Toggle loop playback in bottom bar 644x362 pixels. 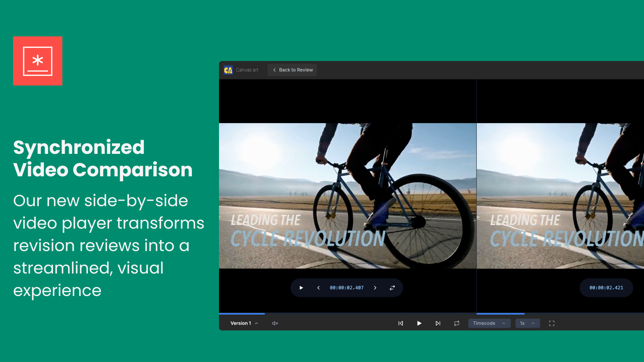coord(457,323)
